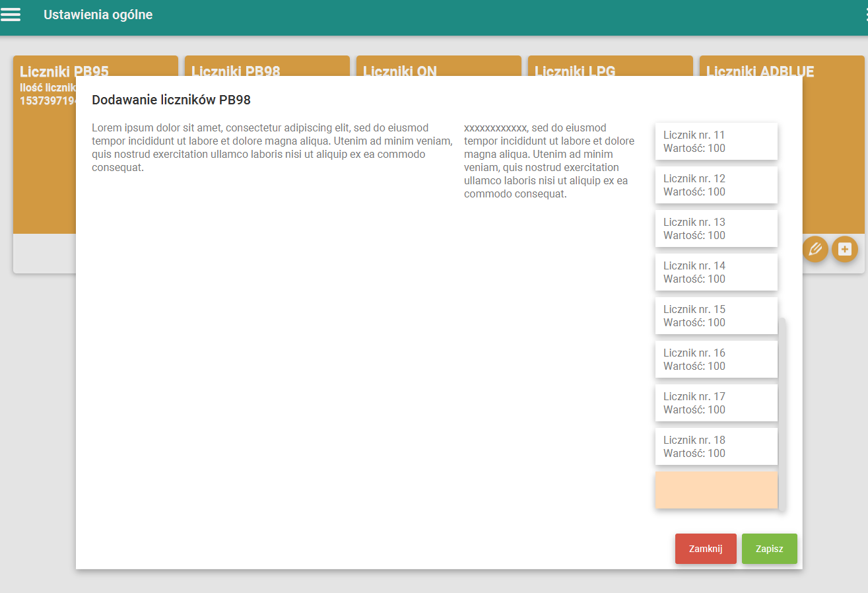Click the Liczniki LPG card heading
868x593 pixels.
point(575,71)
